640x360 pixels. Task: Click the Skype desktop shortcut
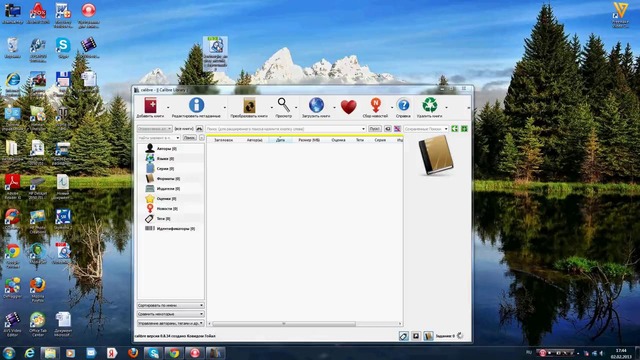tap(63, 48)
